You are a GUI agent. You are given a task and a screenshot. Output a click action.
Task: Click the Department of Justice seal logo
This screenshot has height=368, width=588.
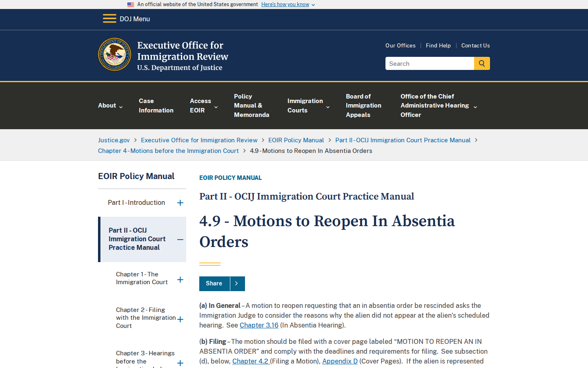115,54
